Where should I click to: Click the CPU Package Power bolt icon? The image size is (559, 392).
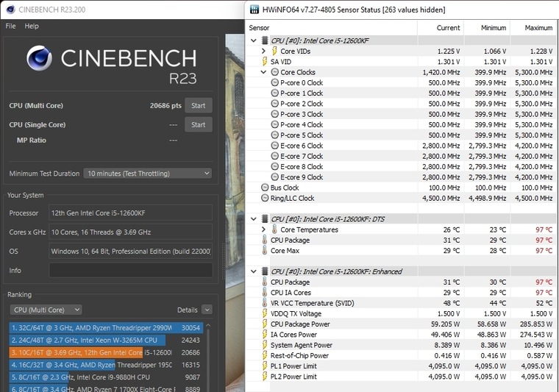265,324
